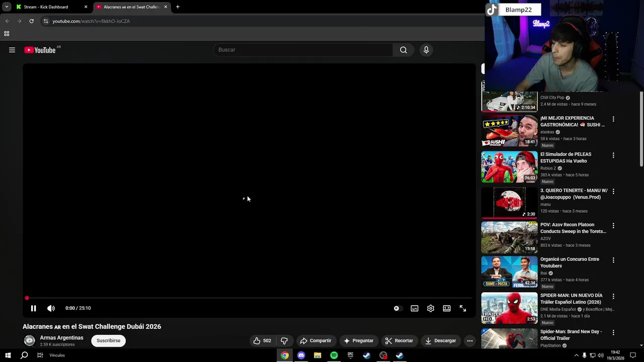Start voice search with microphone icon
644x362 pixels.
(x=426, y=50)
